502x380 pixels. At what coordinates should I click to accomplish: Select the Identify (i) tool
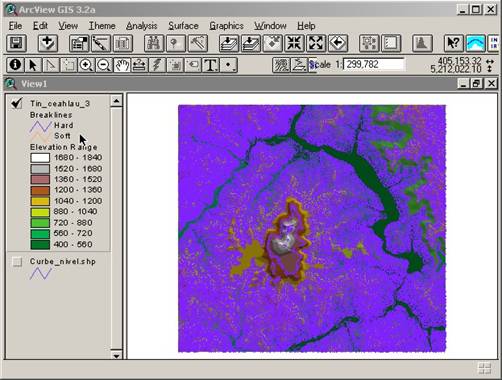(15, 65)
